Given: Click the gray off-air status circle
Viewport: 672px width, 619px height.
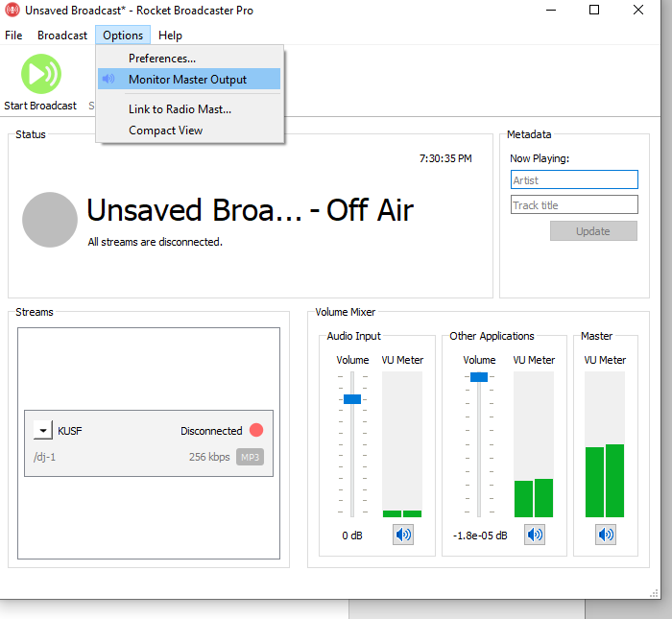Looking at the screenshot, I should coord(50,220).
